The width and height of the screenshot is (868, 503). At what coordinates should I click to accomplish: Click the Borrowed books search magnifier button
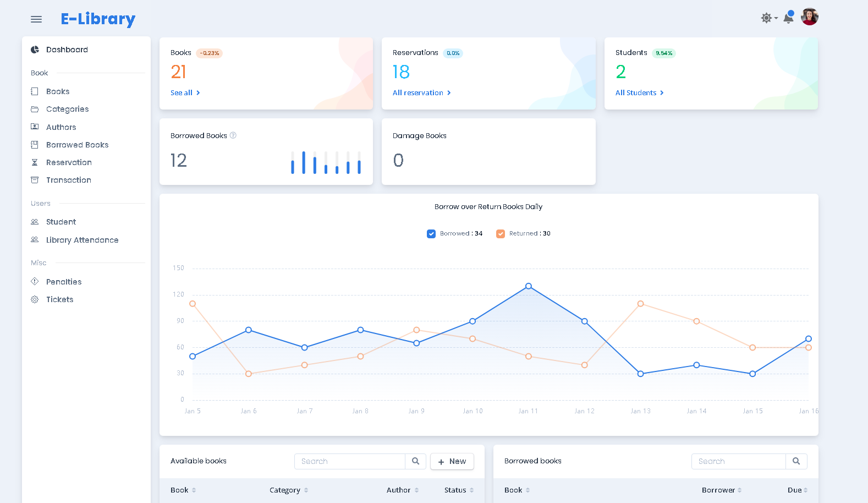pyautogui.click(x=796, y=461)
